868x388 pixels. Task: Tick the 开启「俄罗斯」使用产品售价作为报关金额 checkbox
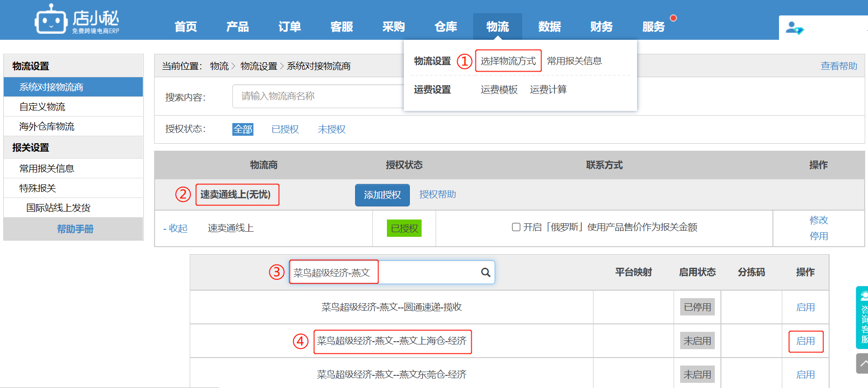click(516, 227)
